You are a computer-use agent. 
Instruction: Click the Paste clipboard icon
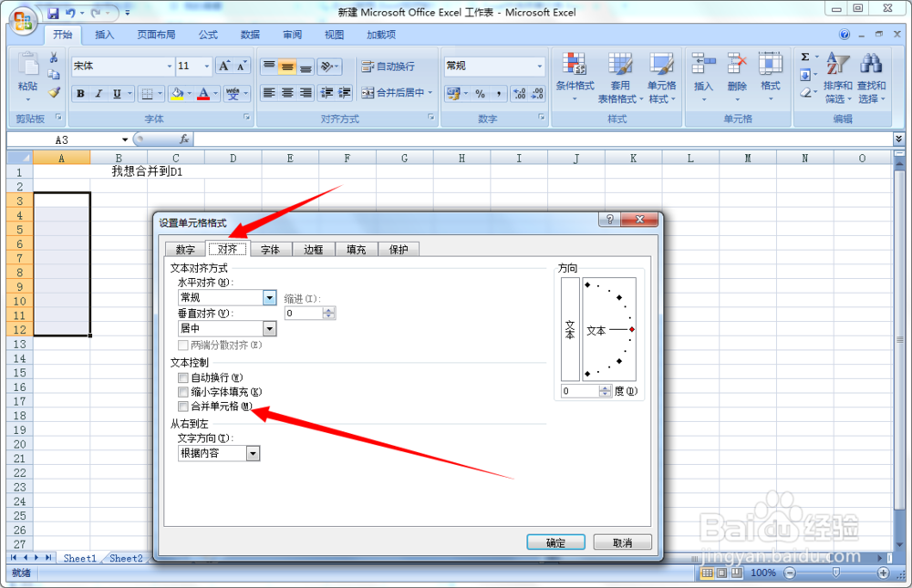click(x=27, y=64)
